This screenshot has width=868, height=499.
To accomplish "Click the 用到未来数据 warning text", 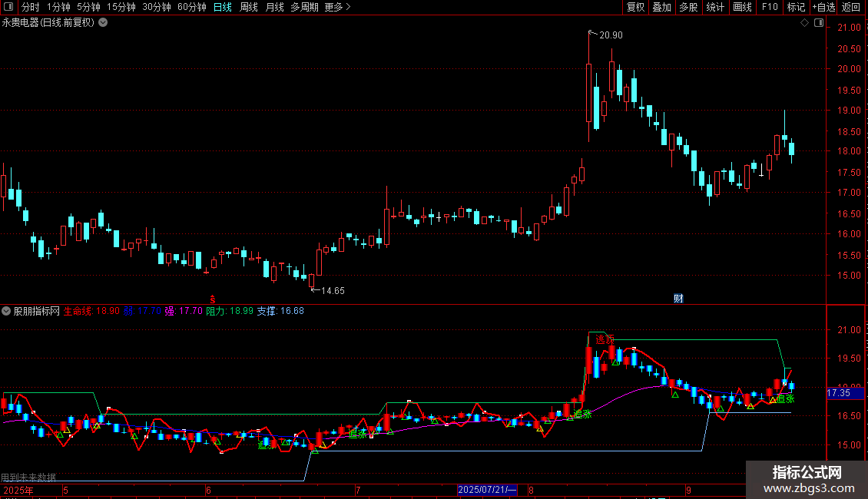I will (x=28, y=478).
